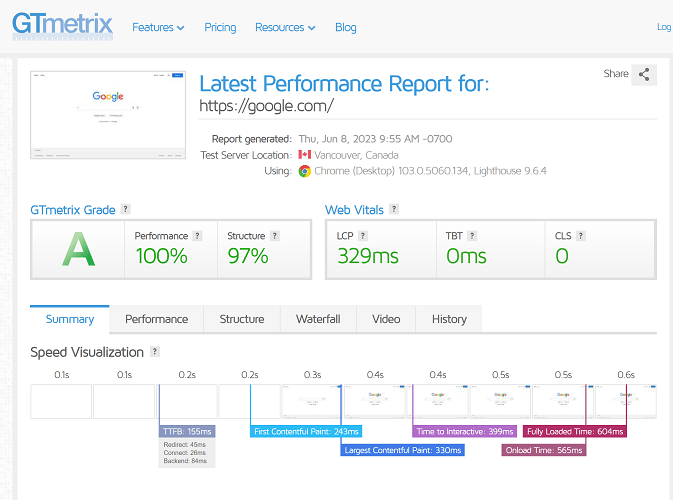
Task: Click the Log in link
Action: (x=664, y=27)
